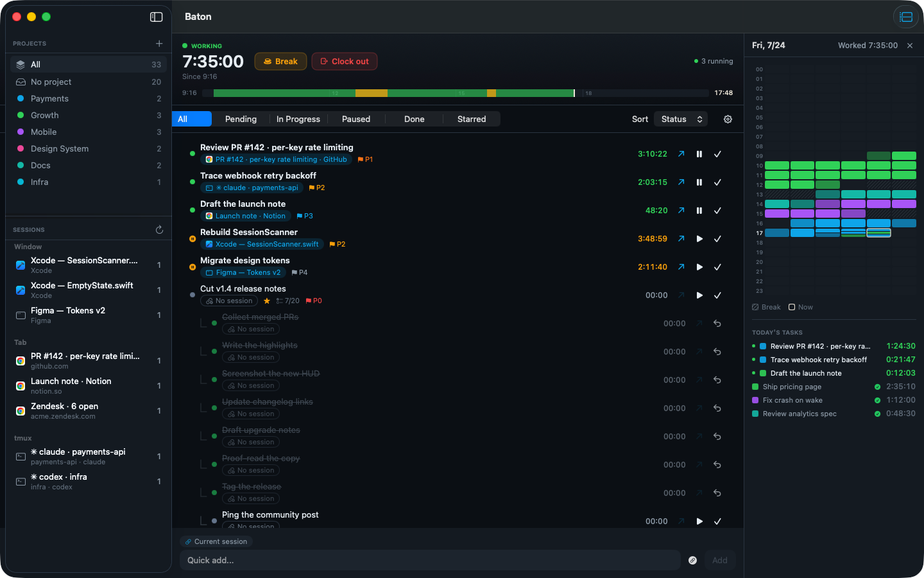
Task: Open task list settings gear
Action: pos(728,119)
